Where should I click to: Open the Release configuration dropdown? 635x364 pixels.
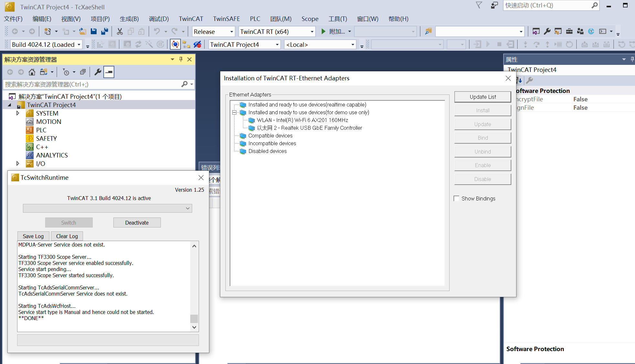click(231, 32)
